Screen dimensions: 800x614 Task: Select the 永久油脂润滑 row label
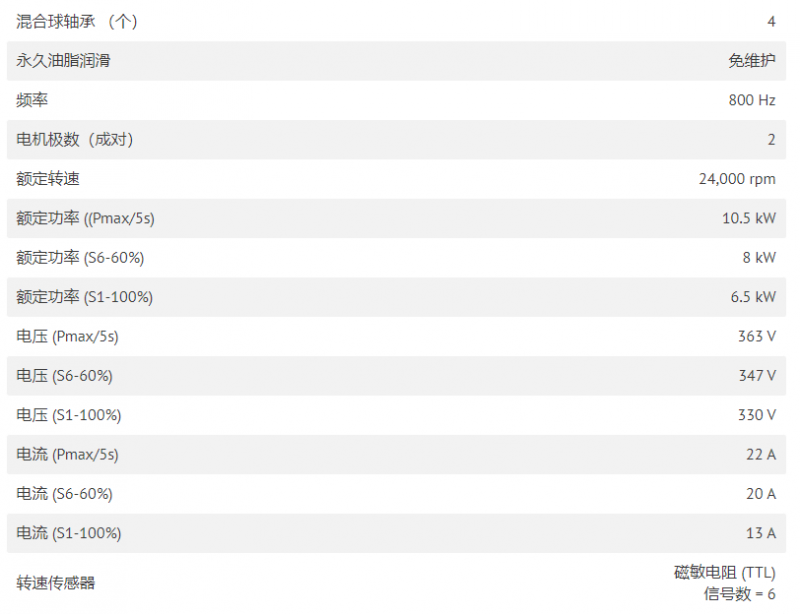point(63,61)
